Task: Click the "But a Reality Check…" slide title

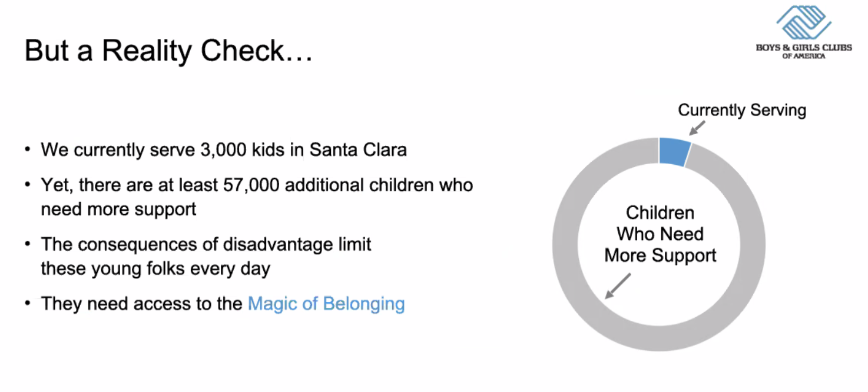Action: coord(168,51)
